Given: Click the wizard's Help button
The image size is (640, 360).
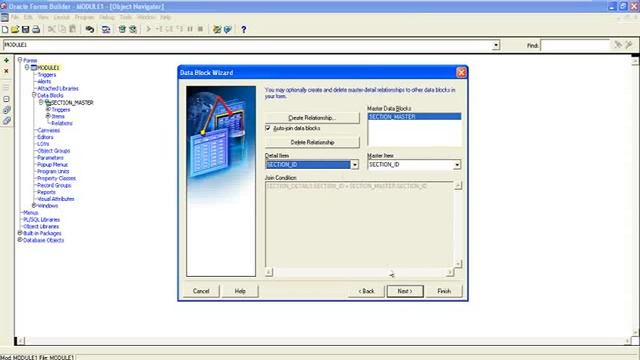Looking at the screenshot, I should click(x=240, y=291).
